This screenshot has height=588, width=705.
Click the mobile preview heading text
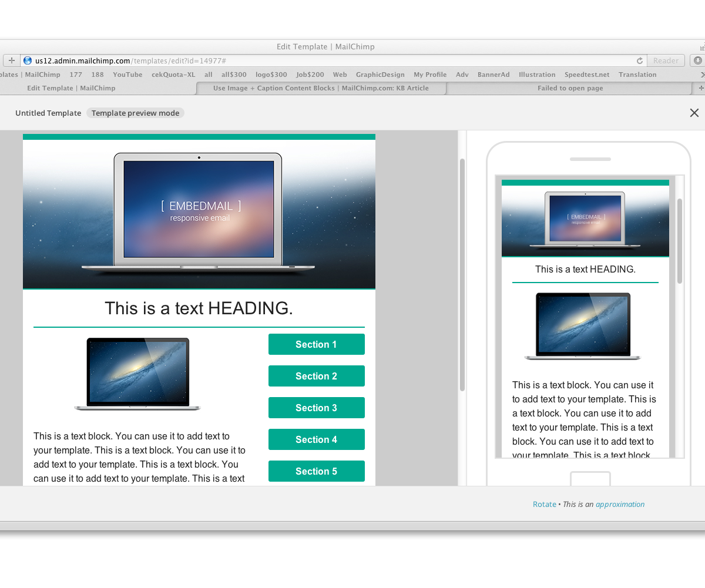point(585,269)
